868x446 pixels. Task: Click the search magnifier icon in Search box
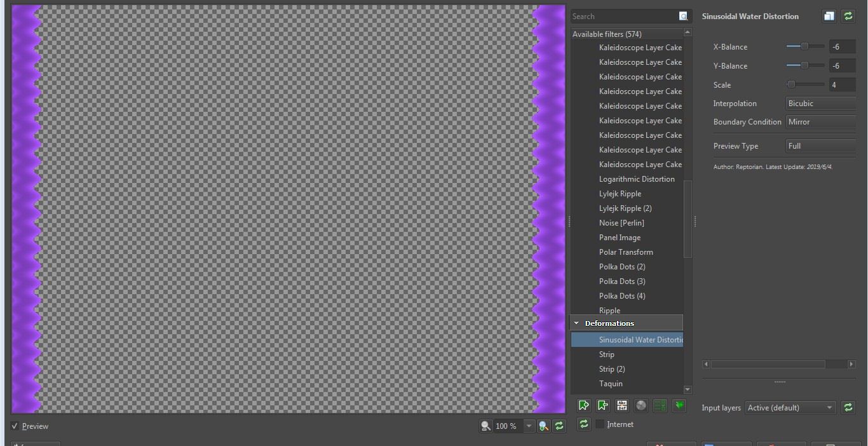click(x=684, y=17)
